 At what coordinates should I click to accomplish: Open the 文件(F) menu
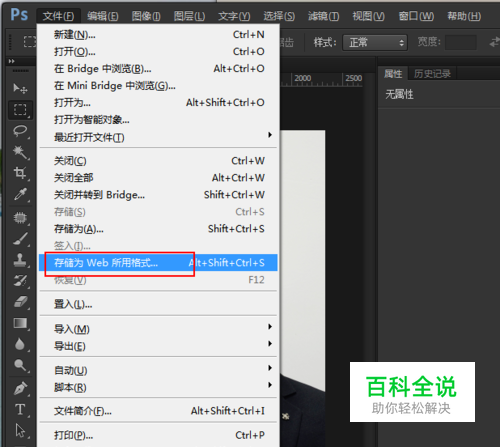[58, 16]
